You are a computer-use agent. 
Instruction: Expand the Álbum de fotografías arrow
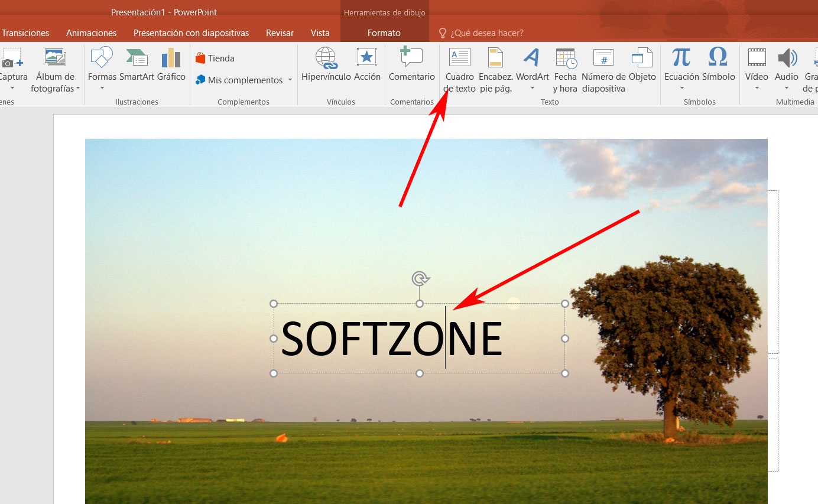tap(78, 89)
